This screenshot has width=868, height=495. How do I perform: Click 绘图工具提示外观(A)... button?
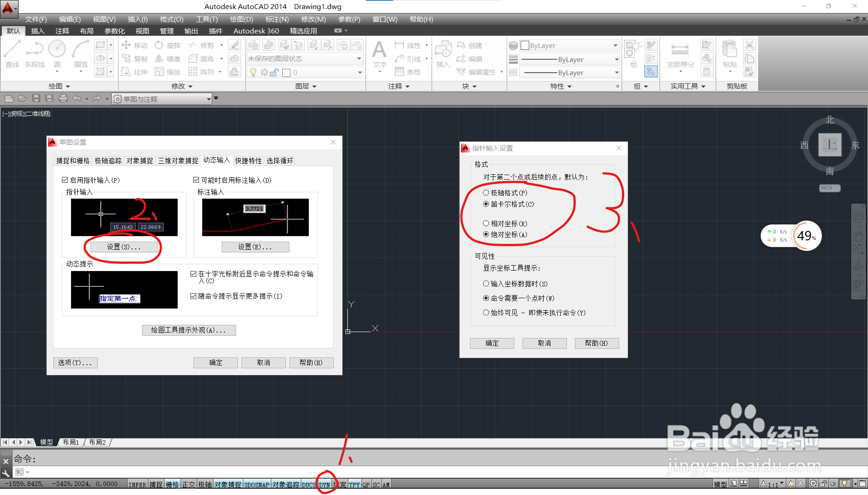(x=189, y=330)
